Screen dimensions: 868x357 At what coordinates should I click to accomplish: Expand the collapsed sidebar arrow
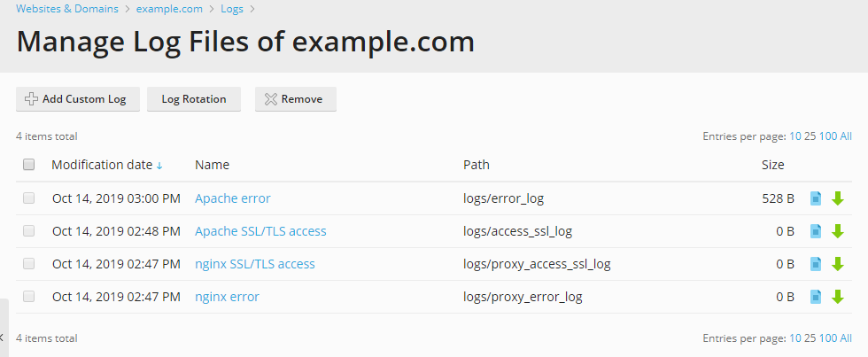click(3, 338)
